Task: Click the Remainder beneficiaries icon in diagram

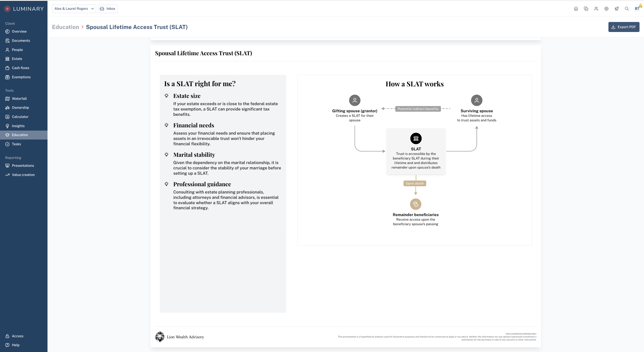Action: pos(415,204)
